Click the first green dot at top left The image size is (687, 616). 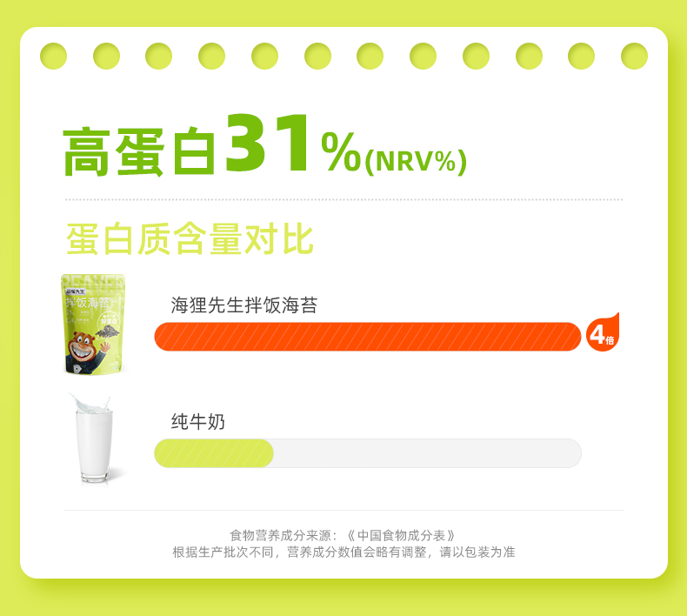(x=53, y=57)
